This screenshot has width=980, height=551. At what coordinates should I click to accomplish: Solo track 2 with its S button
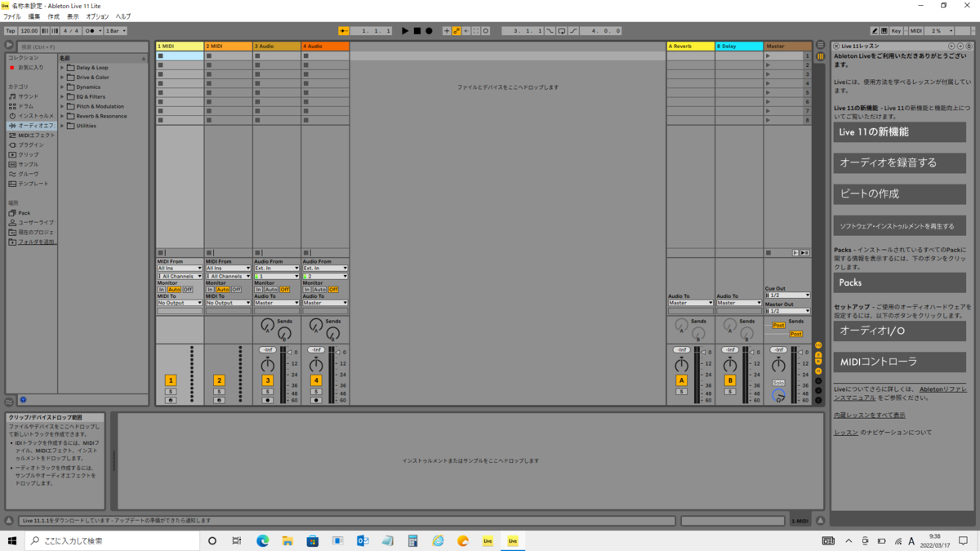coord(219,392)
